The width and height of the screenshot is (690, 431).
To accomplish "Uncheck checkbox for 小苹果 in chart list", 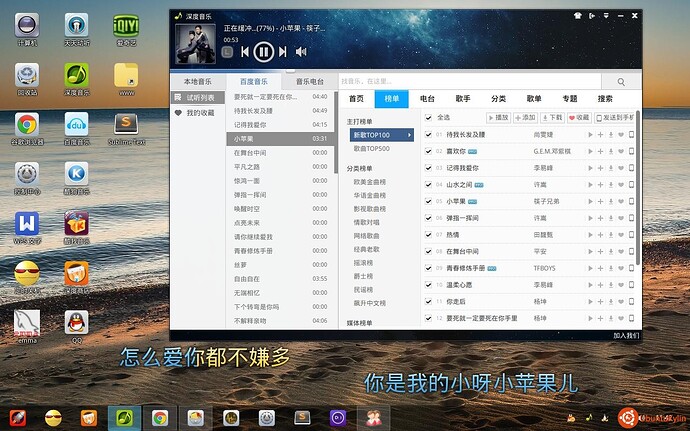I will (x=428, y=201).
